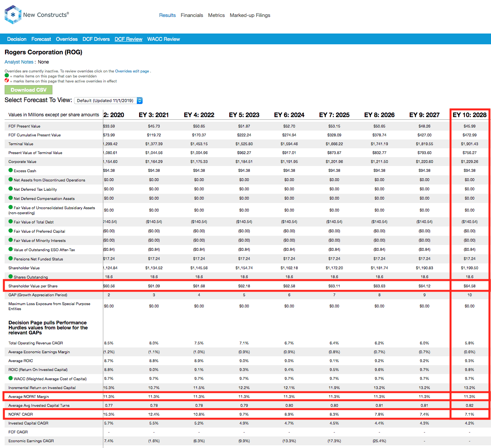Click the Download CSV button
The height and width of the screenshot is (448, 491).
point(29,90)
